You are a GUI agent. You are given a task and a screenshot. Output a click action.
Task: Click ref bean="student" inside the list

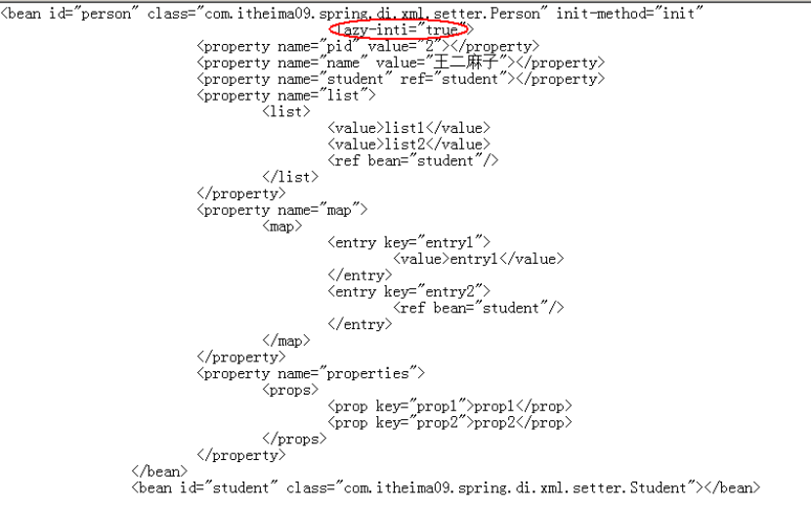click(x=412, y=161)
